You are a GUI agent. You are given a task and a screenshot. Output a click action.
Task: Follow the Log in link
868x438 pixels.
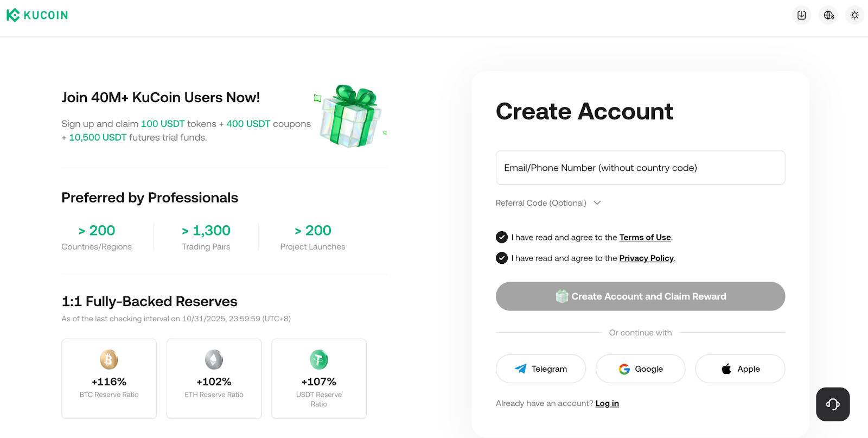point(607,403)
